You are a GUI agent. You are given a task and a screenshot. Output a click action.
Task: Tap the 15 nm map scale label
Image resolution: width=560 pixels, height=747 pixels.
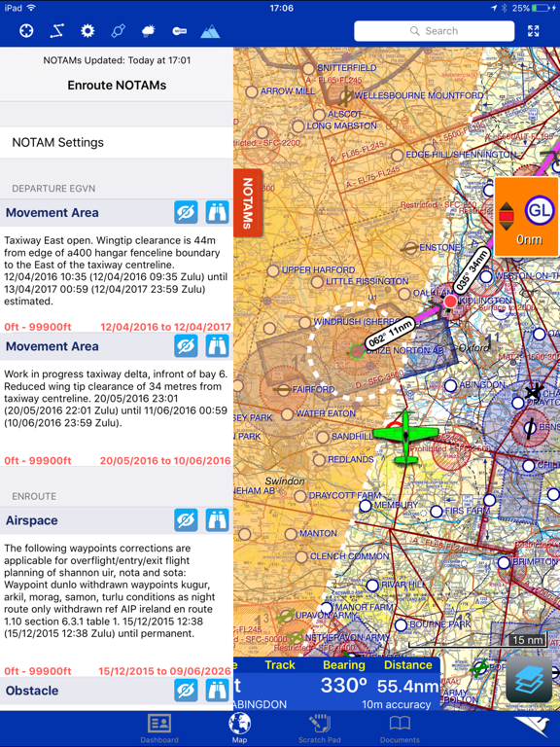(x=528, y=640)
